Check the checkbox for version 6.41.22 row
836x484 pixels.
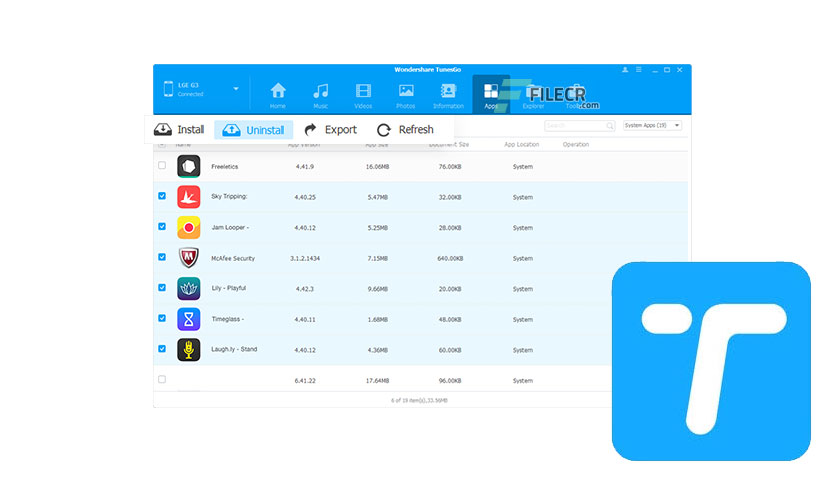[162, 380]
